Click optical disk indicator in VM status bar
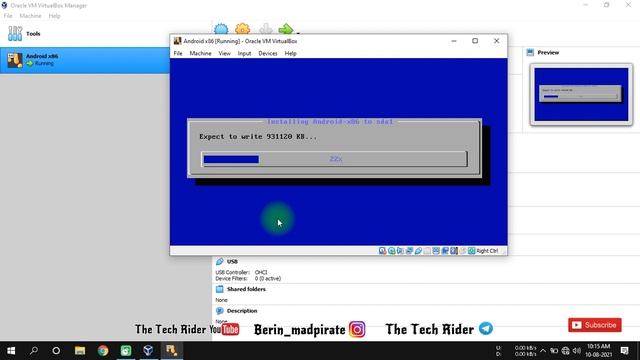640x360 pixels. tap(391, 251)
